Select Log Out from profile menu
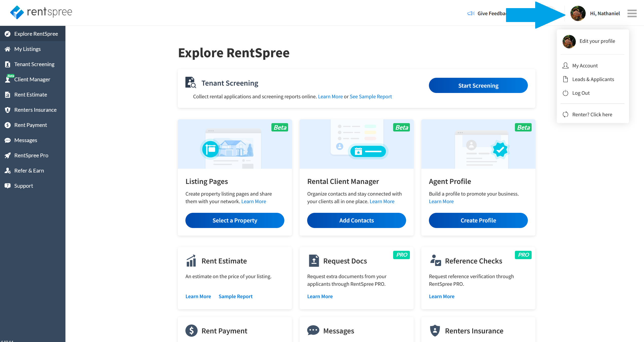Image resolution: width=644 pixels, height=342 pixels. pos(581,93)
